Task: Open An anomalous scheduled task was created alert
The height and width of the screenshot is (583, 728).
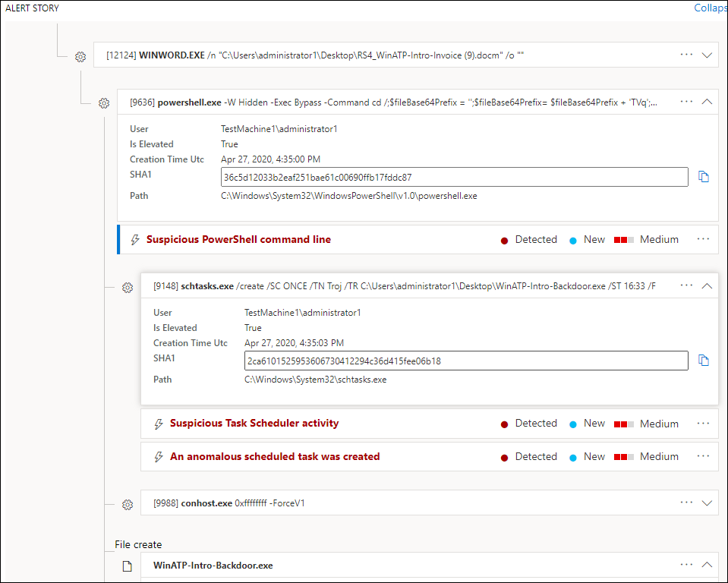Action: click(x=275, y=456)
